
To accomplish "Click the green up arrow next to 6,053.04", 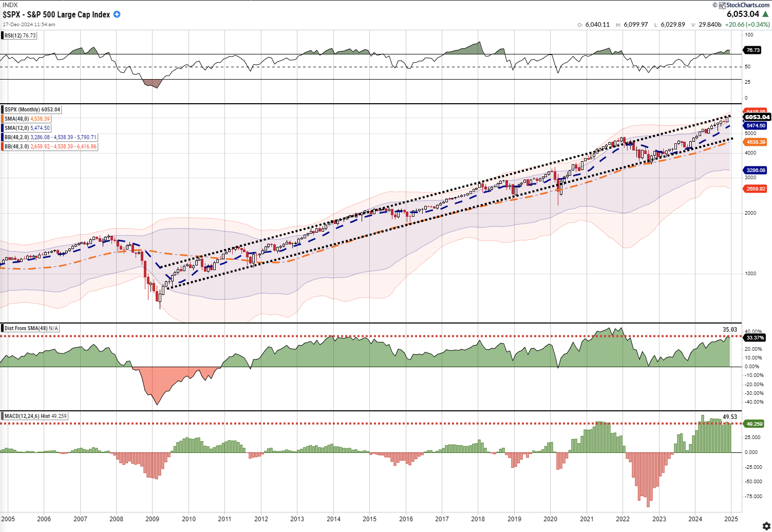I will (765, 14).
